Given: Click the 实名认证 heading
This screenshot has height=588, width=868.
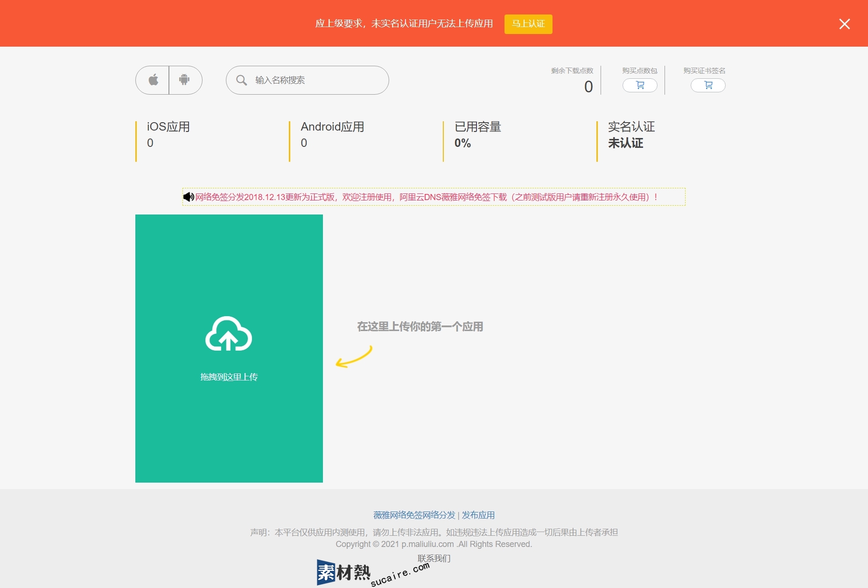Looking at the screenshot, I should 631,127.
